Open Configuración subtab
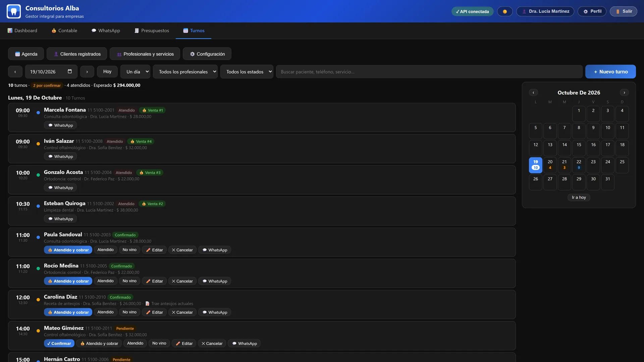This screenshot has height=362, width=644. 207,54
